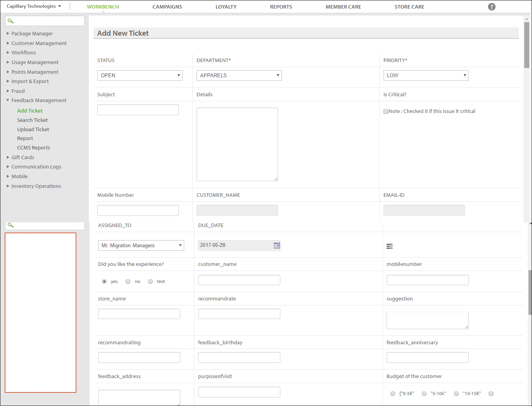Open the Capillary Technologies organization dropdown
532x406 pixels.
pos(34,6)
